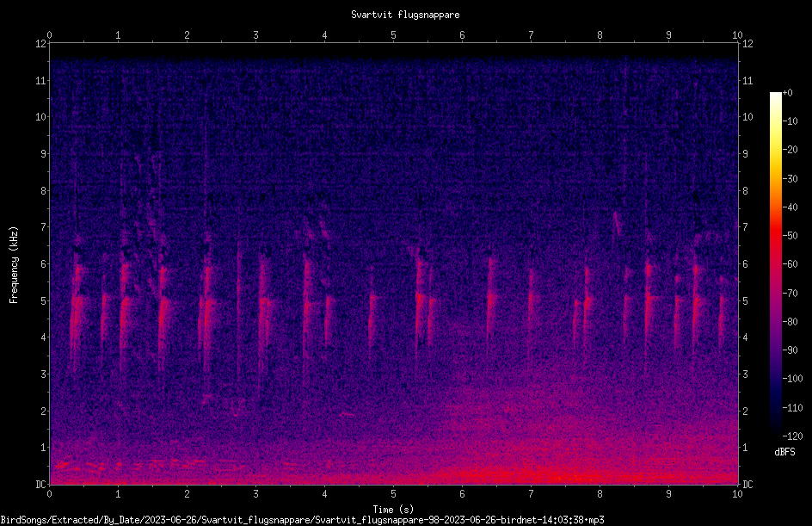Click 'DC' on the right frequency axis
This screenshot has width=812, height=526.
pos(747,485)
